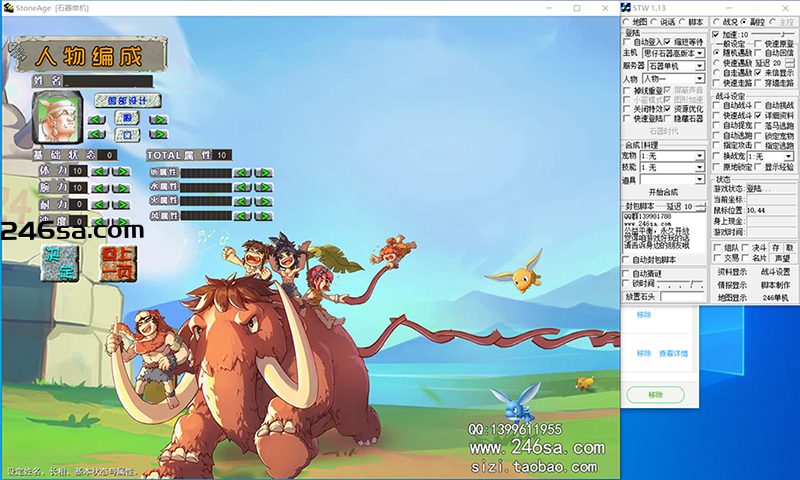Select the 战况 radio option
800x480 pixels.
point(717,22)
